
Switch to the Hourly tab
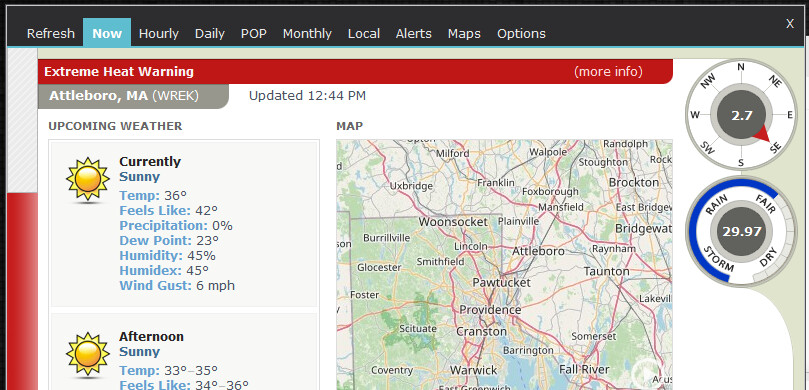[158, 34]
